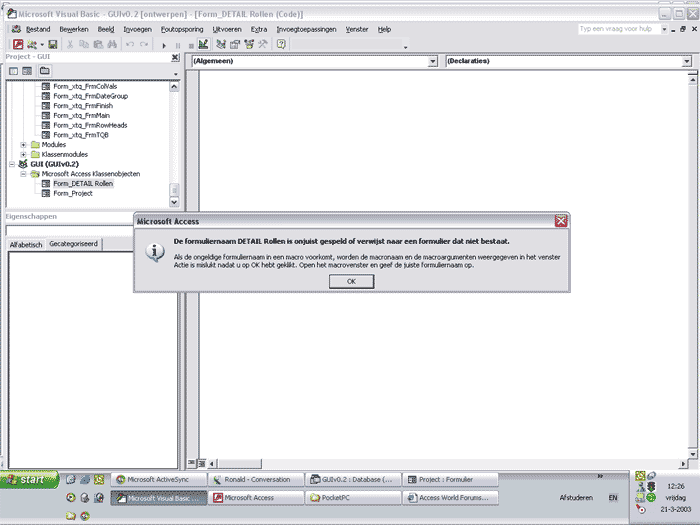Open the Foutopsporing menu
This screenshot has height=525, width=700.
point(182,29)
